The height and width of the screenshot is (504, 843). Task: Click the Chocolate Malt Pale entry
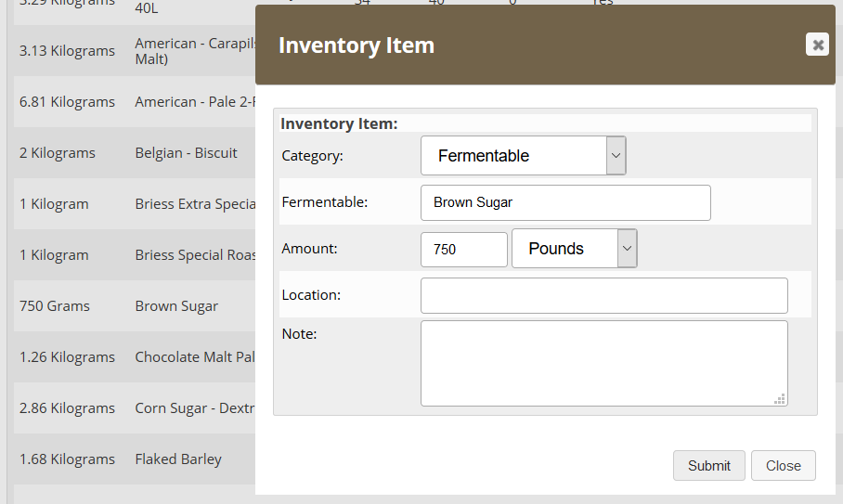point(194,357)
